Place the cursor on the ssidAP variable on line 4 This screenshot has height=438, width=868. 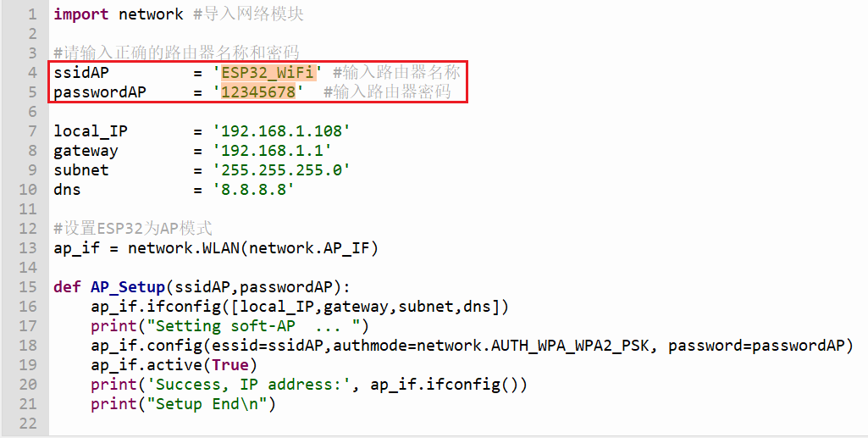(81, 73)
